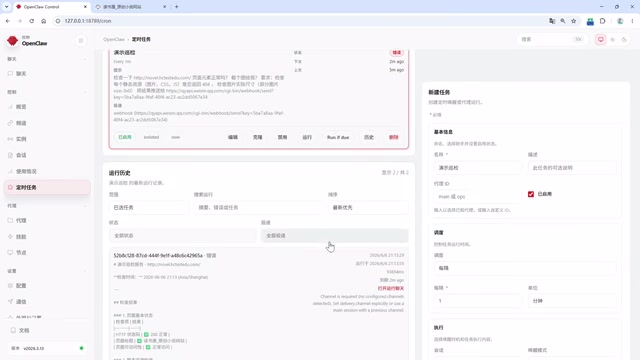Open the 范围 已选任务 dropdown

149,207
